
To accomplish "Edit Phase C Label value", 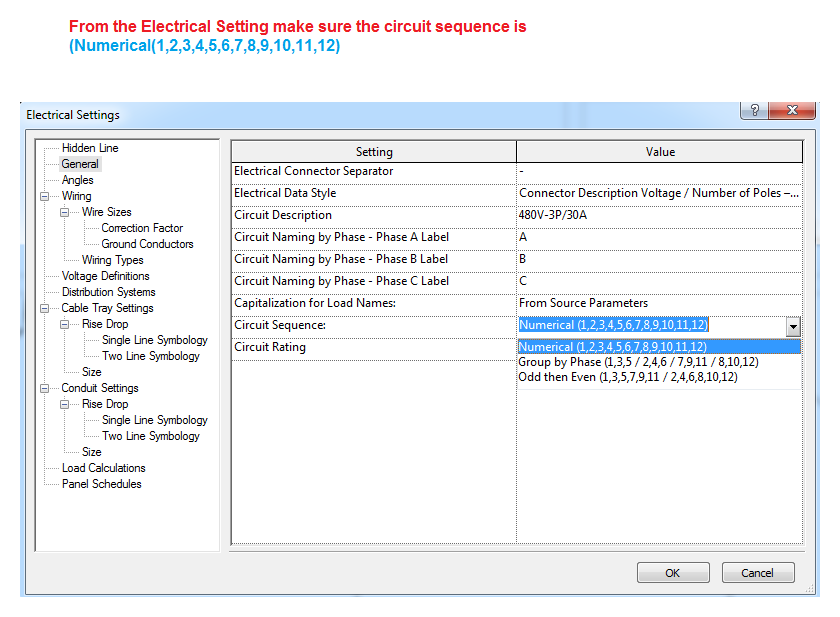I will (659, 281).
